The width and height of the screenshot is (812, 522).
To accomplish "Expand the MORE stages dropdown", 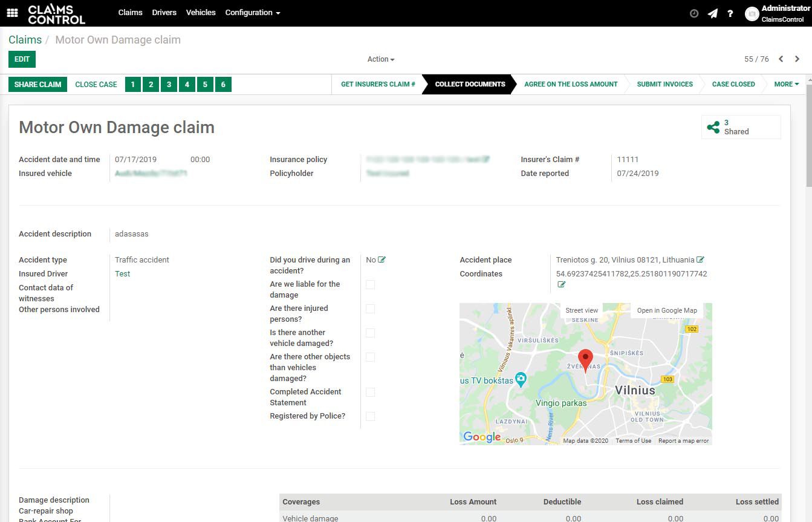I will pos(786,84).
